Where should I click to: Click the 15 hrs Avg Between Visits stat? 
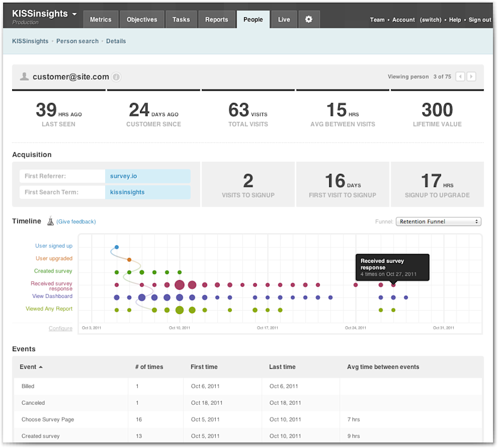click(343, 115)
